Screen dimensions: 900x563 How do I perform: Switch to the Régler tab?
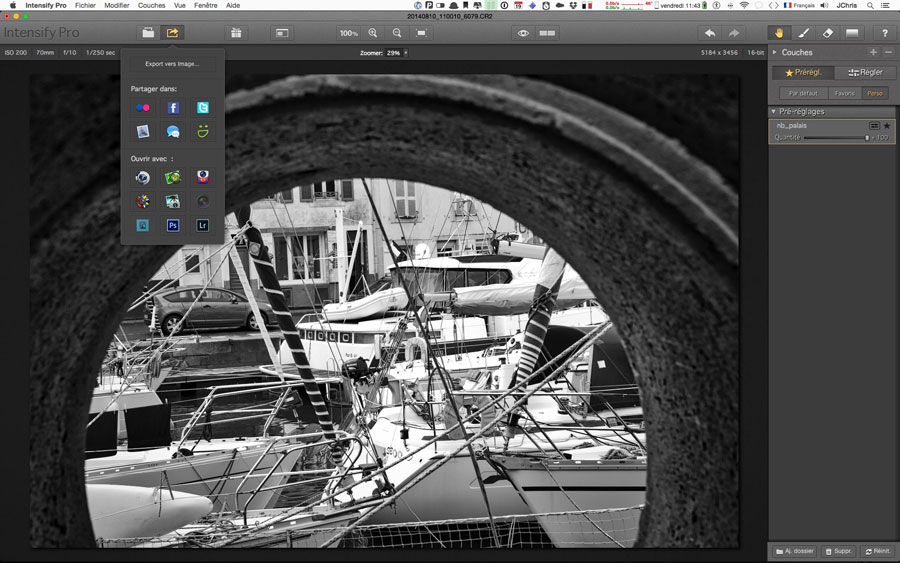point(865,72)
